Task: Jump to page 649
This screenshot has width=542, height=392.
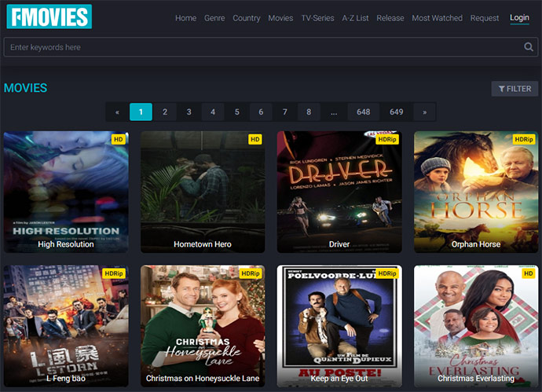Action: pyautogui.click(x=396, y=112)
